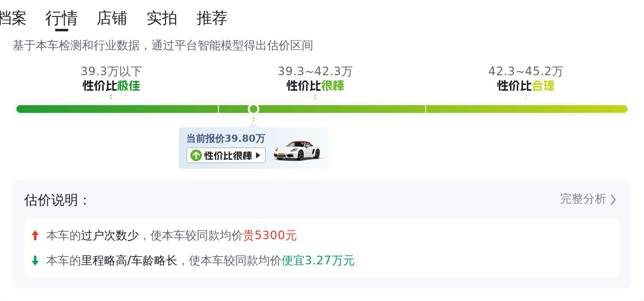Click the green up-arrow circle icon
This screenshot has width=644, height=301.
pyautogui.click(x=196, y=155)
